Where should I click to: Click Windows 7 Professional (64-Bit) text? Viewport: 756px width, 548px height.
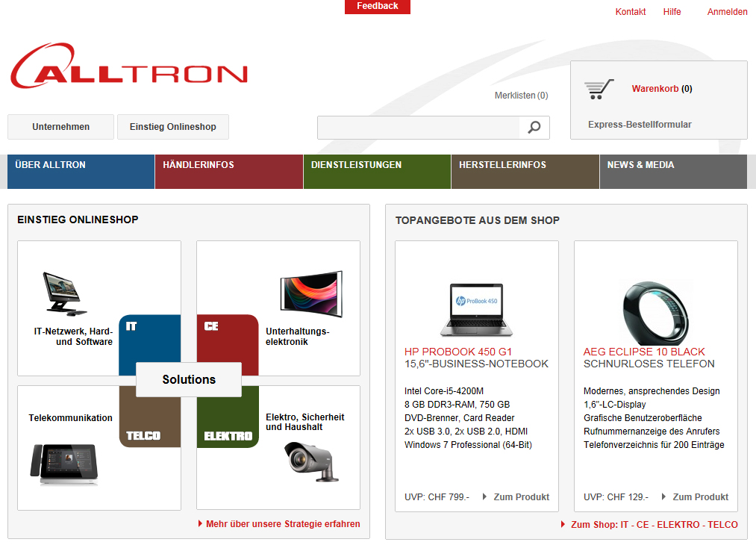[x=468, y=445]
